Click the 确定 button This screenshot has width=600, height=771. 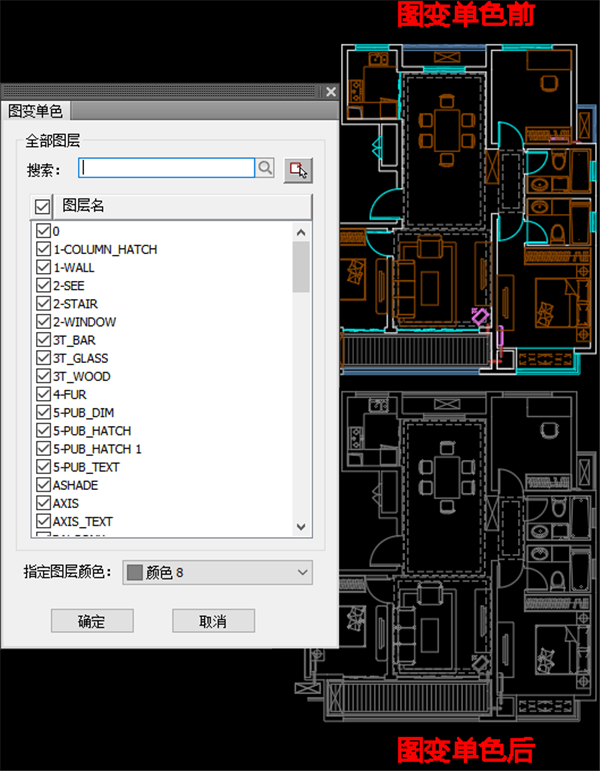click(x=92, y=621)
